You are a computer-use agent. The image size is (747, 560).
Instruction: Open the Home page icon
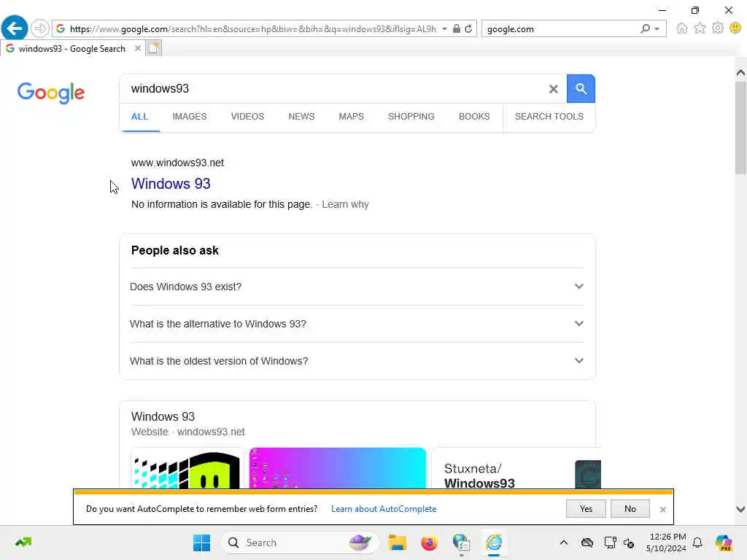(682, 28)
